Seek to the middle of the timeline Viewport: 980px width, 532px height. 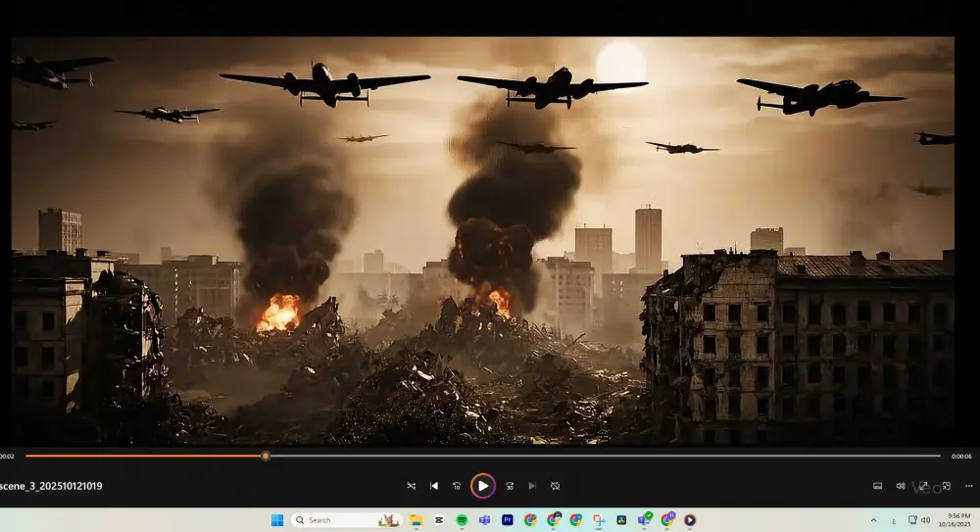click(x=483, y=456)
